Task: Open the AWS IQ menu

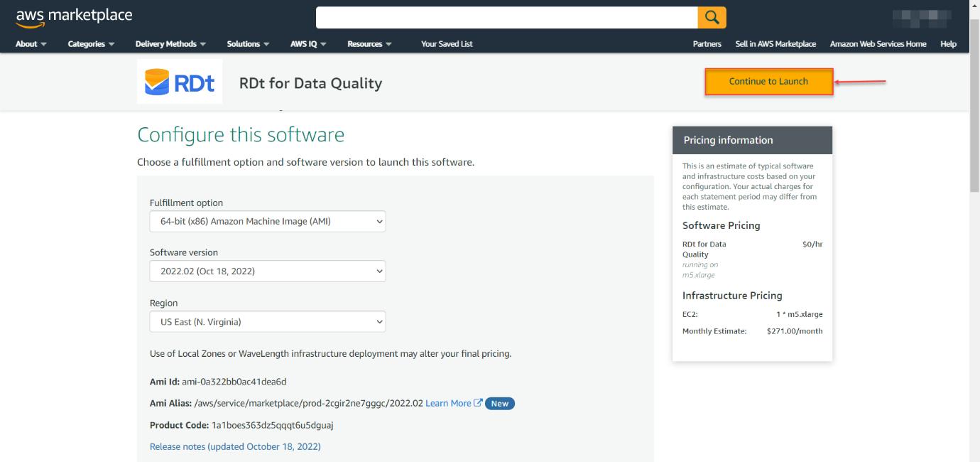Action: coord(308,44)
